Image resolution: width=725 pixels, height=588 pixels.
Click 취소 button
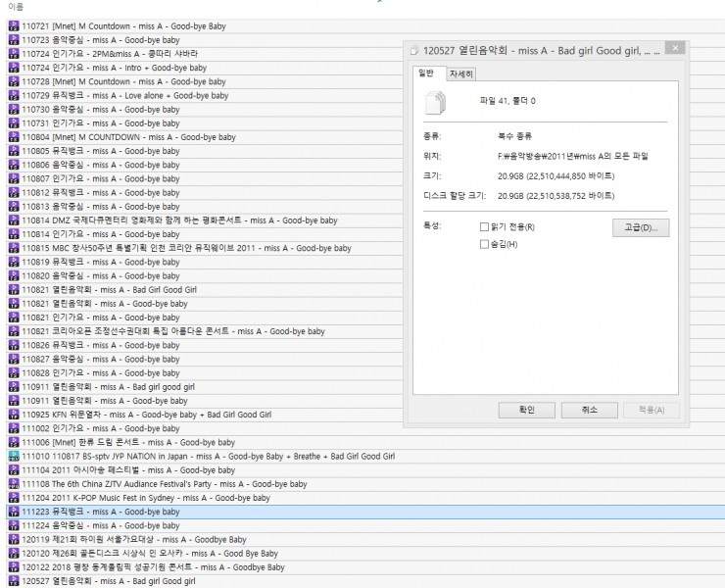pyautogui.click(x=590, y=410)
